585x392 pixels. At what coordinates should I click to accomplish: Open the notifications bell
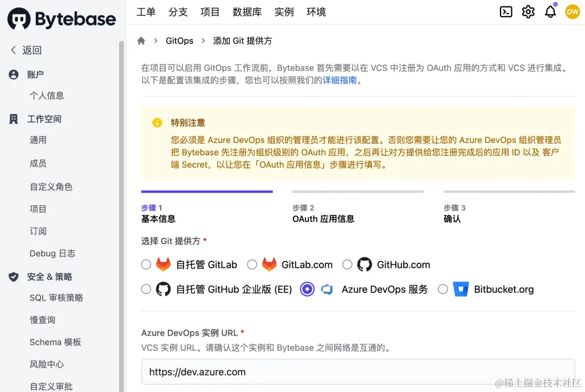(550, 12)
